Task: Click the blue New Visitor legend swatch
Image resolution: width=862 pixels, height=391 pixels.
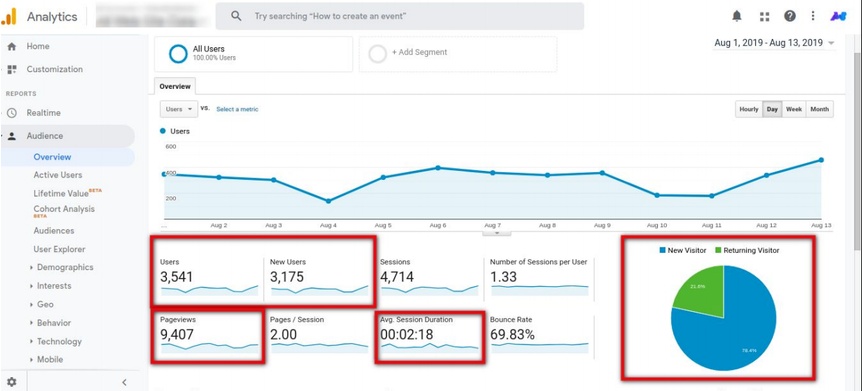Action: tap(662, 251)
